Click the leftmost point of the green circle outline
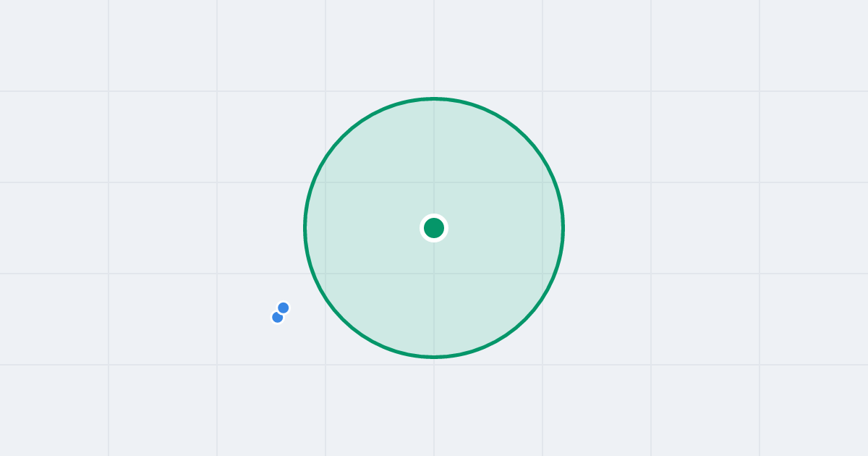 click(x=305, y=228)
